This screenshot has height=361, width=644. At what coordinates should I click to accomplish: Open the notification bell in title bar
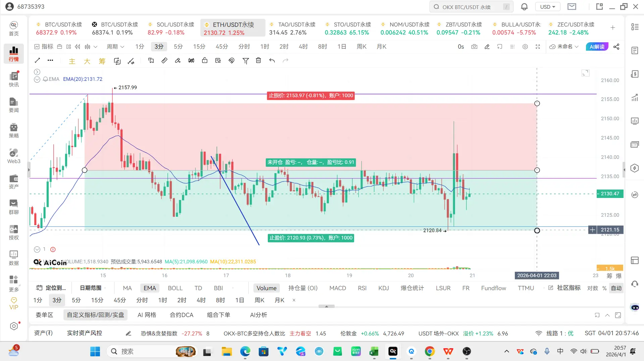(x=524, y=7)
